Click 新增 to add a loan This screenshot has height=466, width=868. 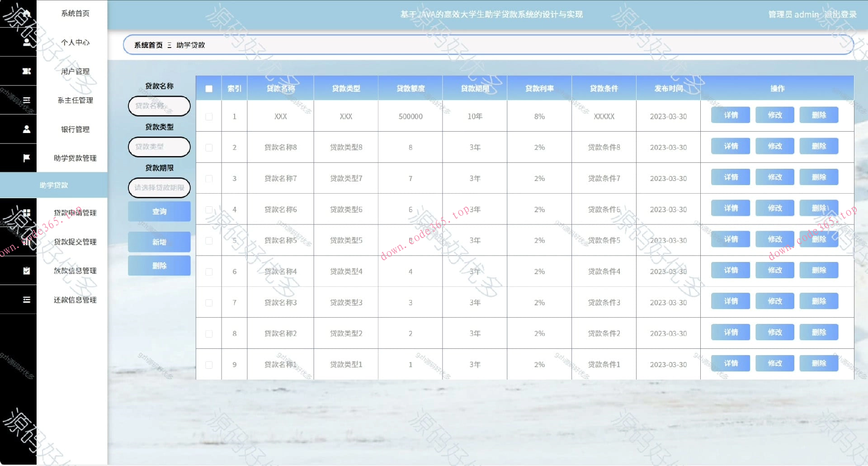[159, 242]
